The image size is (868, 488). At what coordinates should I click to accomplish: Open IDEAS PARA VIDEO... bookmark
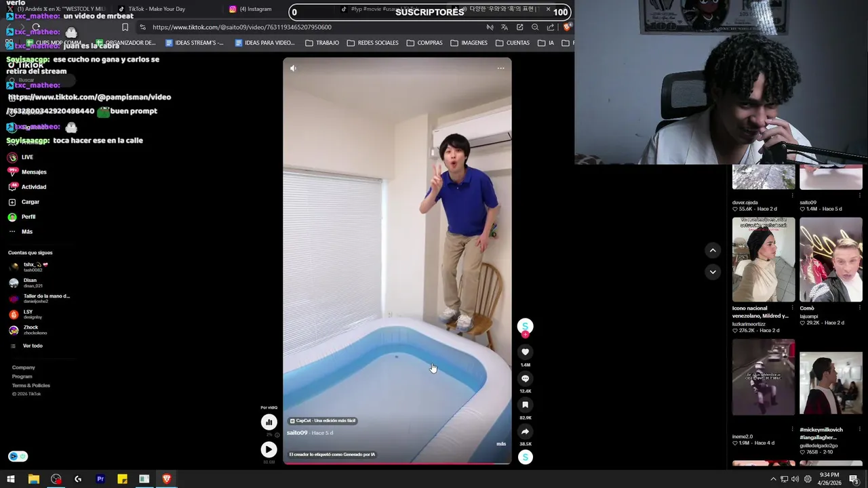[x=264, y=43]
